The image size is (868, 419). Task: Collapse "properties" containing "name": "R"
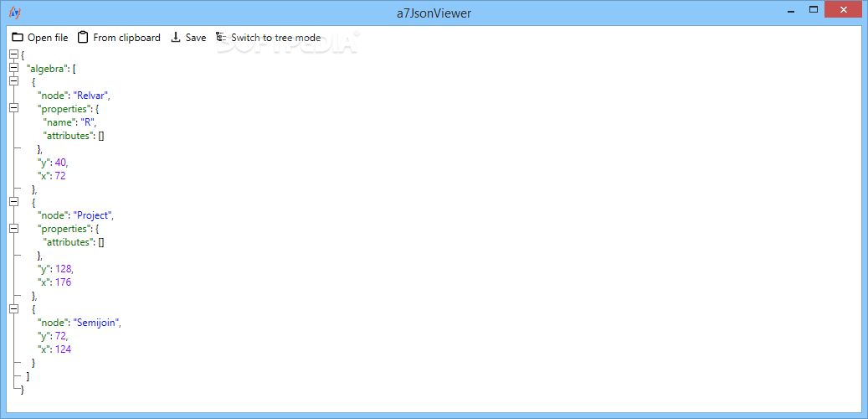tap(14, 108)
